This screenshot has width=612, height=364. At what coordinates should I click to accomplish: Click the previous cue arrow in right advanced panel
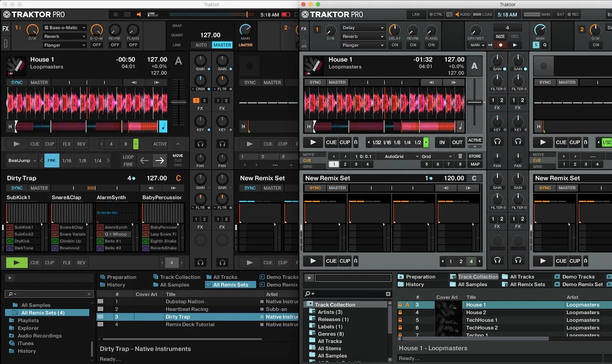(334, 157)
